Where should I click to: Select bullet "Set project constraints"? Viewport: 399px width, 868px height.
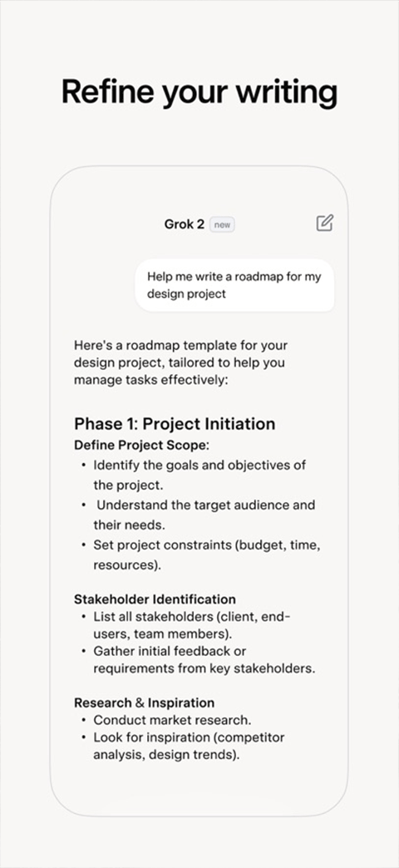pyautogui.click(x=200, y=555)
